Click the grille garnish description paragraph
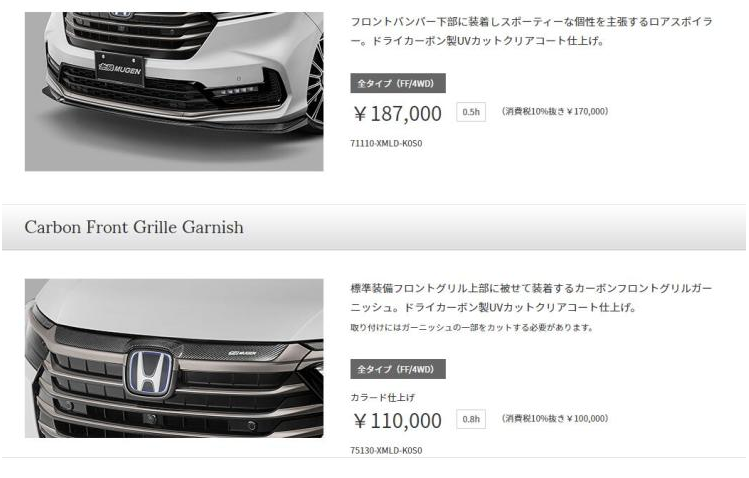The image size is (749, 478). point(531,297)
